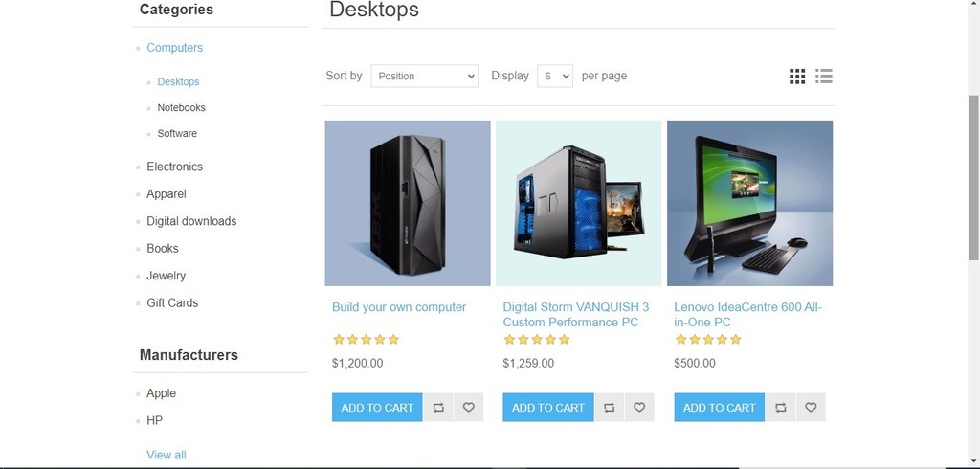Go to Electronics category
The image size is (980, 469).
174,167
